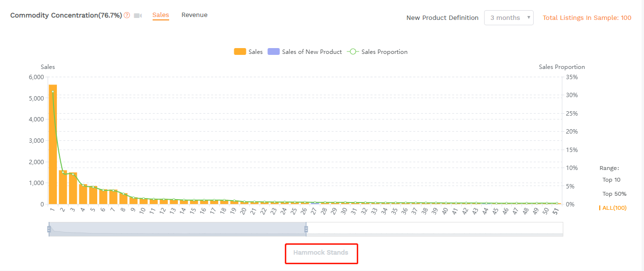Click the dropdown arrow beside 3 months
644x271 pixels.
coord(528,18)
